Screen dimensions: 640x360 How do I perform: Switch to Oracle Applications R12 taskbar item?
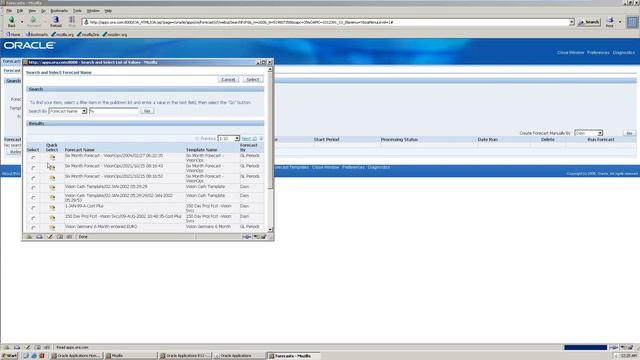pyautogui.click(x=184, y=356)
